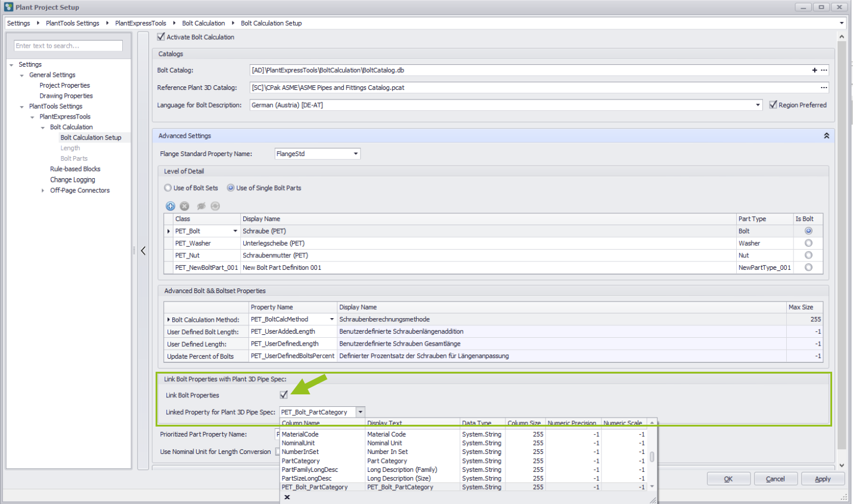Open Reference Plant 3D Catalog browse ellipsis
853x504 pixels.
tap(824, 88)
